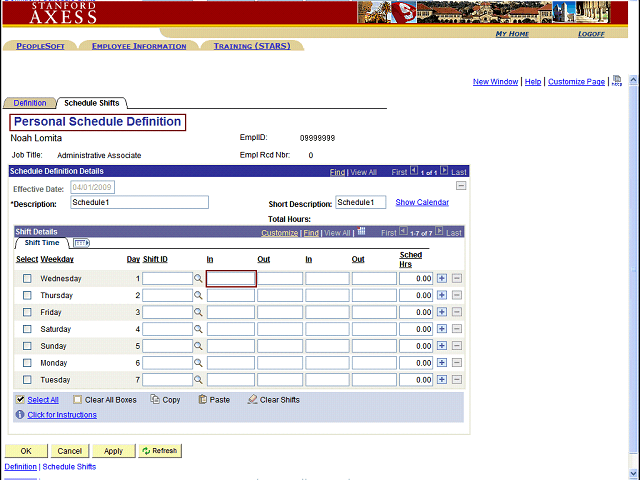
Task: Open the Shift Details grid download icon
Action: coord(361,232)
